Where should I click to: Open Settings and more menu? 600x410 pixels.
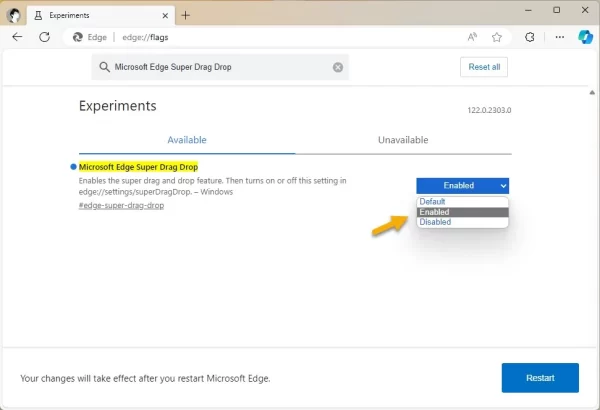[x=559, y=37]
